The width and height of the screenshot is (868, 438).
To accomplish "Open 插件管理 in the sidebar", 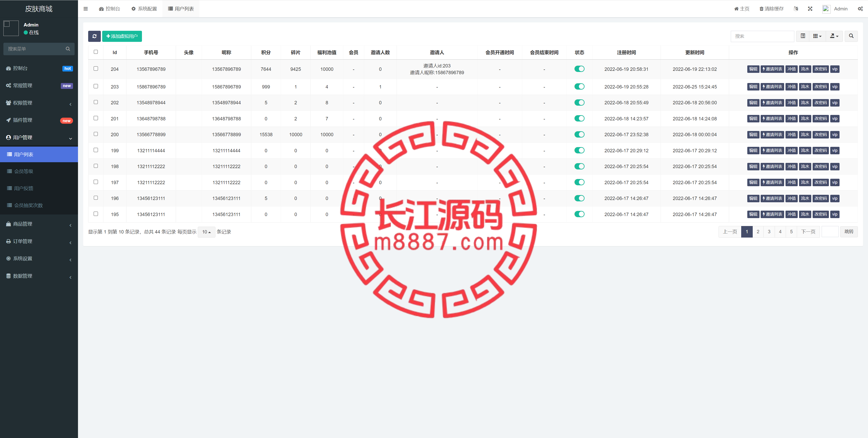I will pos(39,120).
